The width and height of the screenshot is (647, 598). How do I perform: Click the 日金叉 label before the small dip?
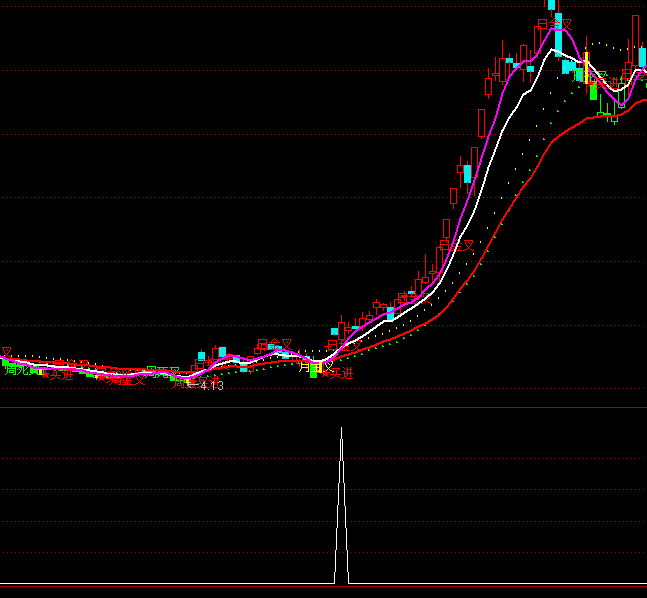[x=273, y=346]
